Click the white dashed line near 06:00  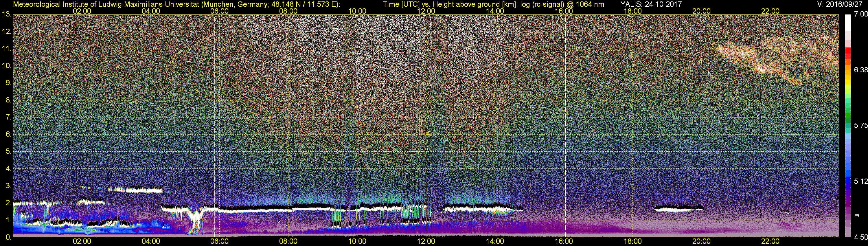pos(215,126)
